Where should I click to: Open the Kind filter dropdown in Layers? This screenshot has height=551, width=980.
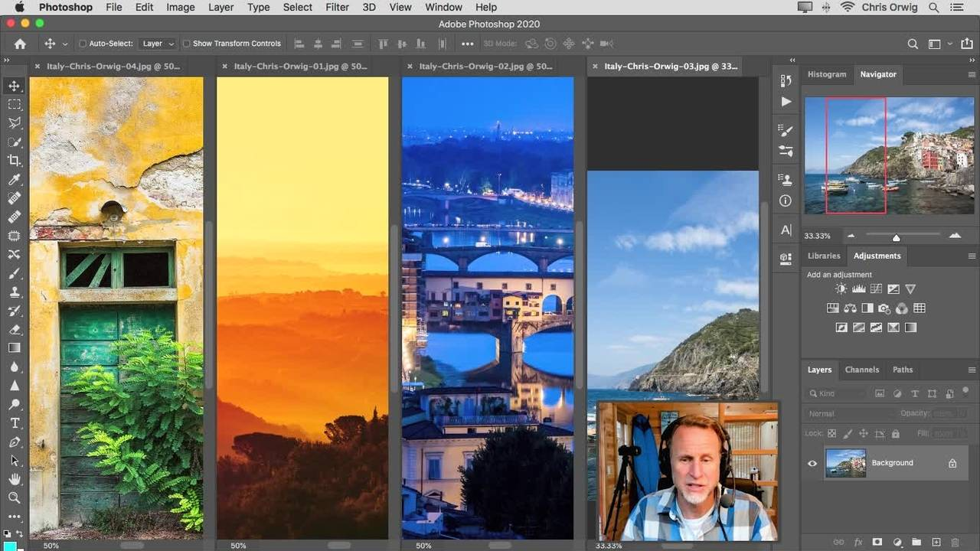tap(838, 393)
